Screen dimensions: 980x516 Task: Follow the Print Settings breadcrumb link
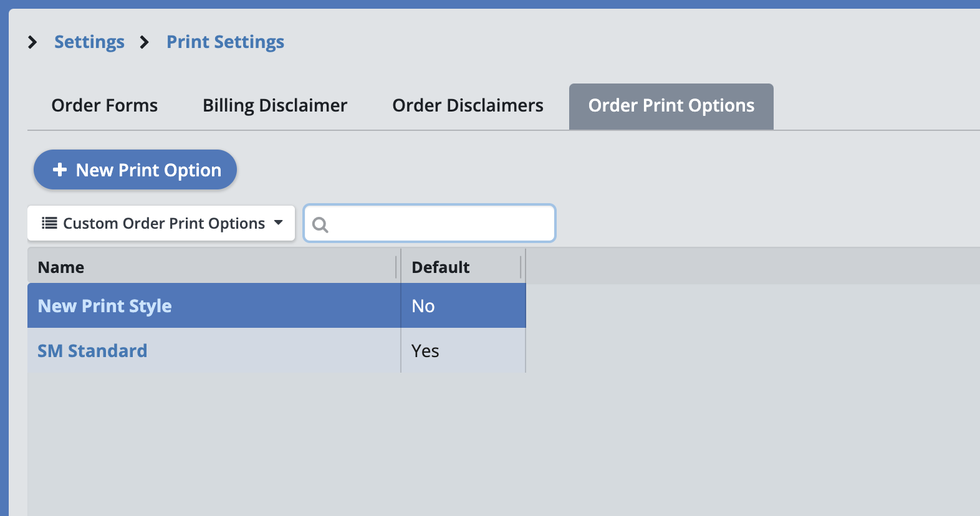(x=225, y=42)
